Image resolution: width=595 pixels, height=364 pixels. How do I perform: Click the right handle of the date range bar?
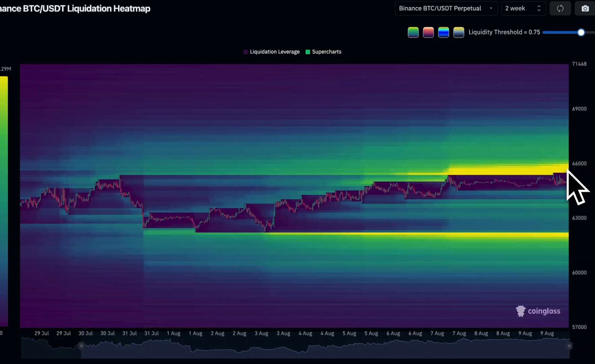(570, 346)
